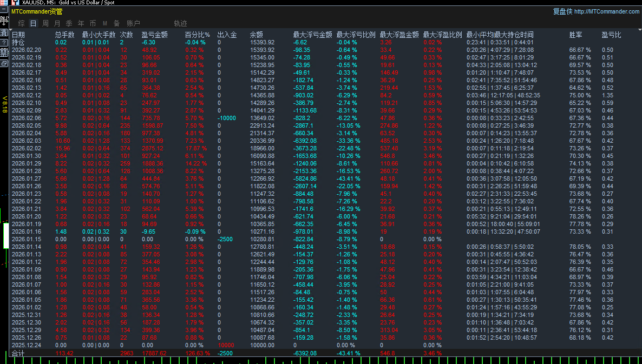Click the 盈亏比 column header

[611, 35]
